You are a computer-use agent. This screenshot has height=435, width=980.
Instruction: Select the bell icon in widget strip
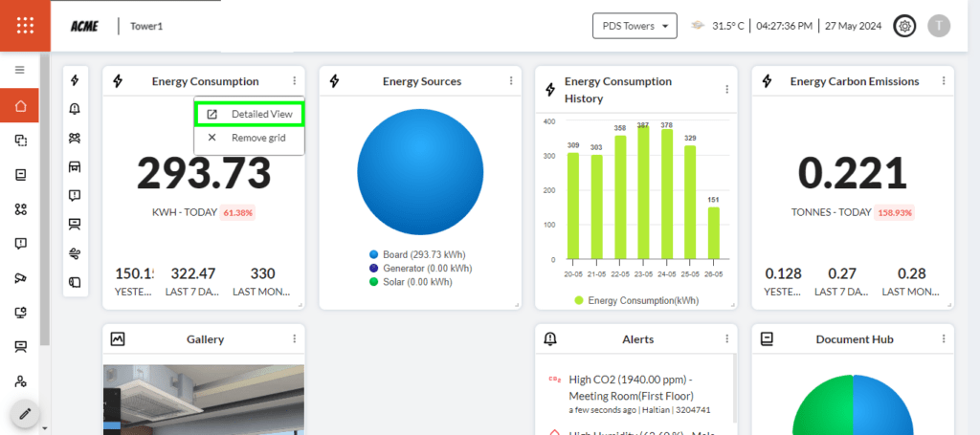coord(75,109)
